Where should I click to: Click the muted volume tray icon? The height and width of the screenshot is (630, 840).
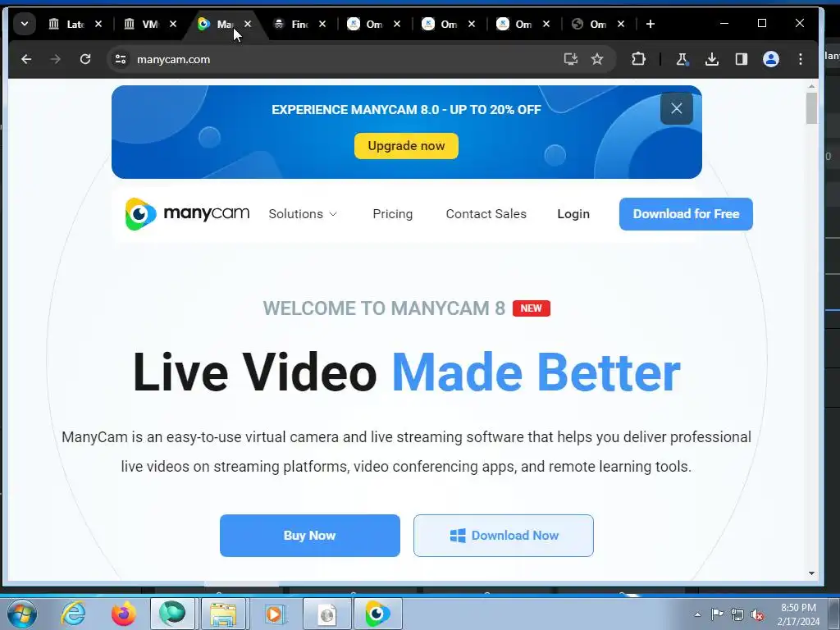pyautogui.click(x=757, y=614)
